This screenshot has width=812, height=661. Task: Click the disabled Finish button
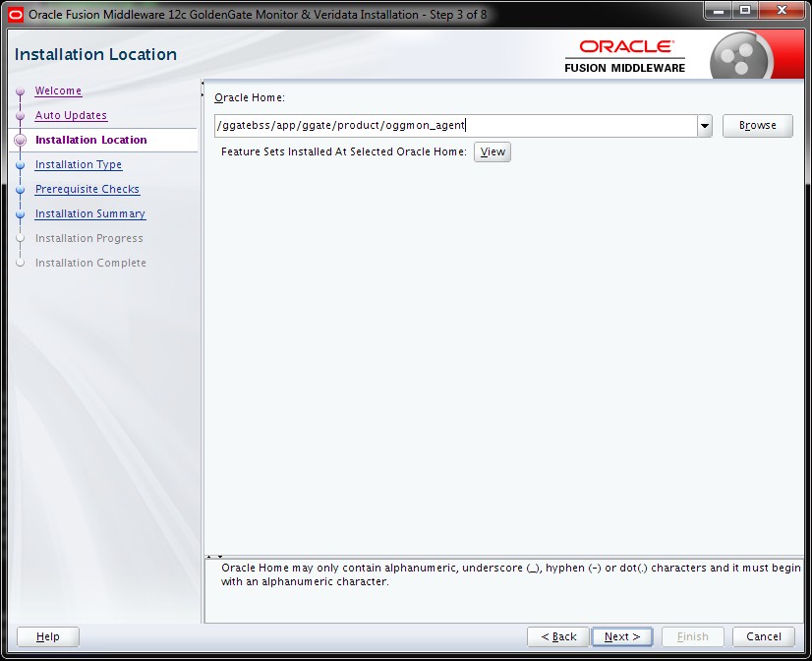(x=692, y=636)
